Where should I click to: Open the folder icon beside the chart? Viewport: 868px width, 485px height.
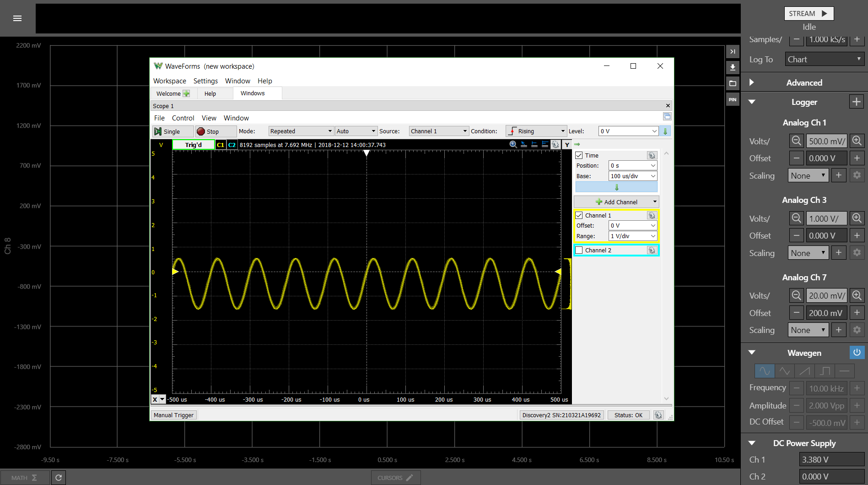coord(733,83)
